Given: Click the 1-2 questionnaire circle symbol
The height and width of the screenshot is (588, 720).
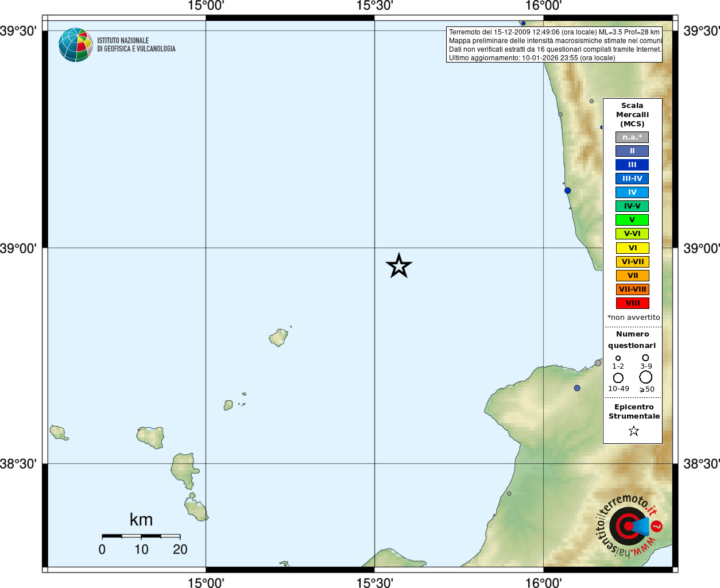Looking at the screenshot, I should tap(618, 358).
